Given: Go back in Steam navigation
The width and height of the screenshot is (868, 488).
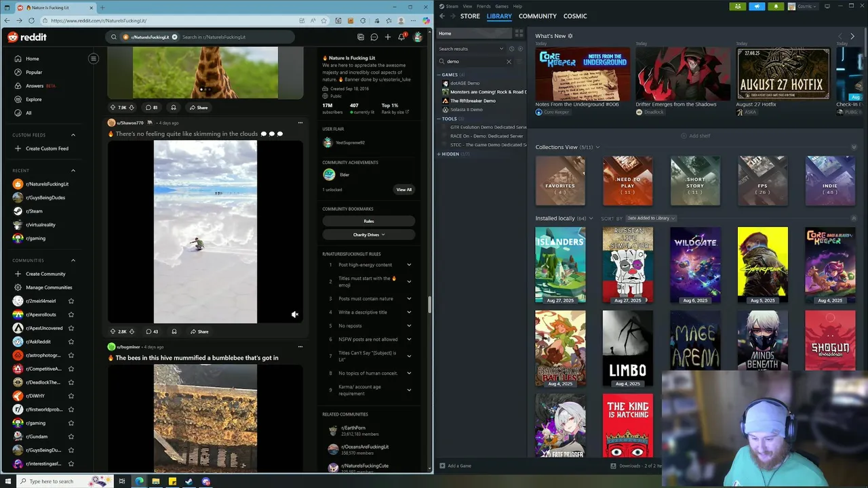Looking at the screenshot, I should [x=442, y=16].
